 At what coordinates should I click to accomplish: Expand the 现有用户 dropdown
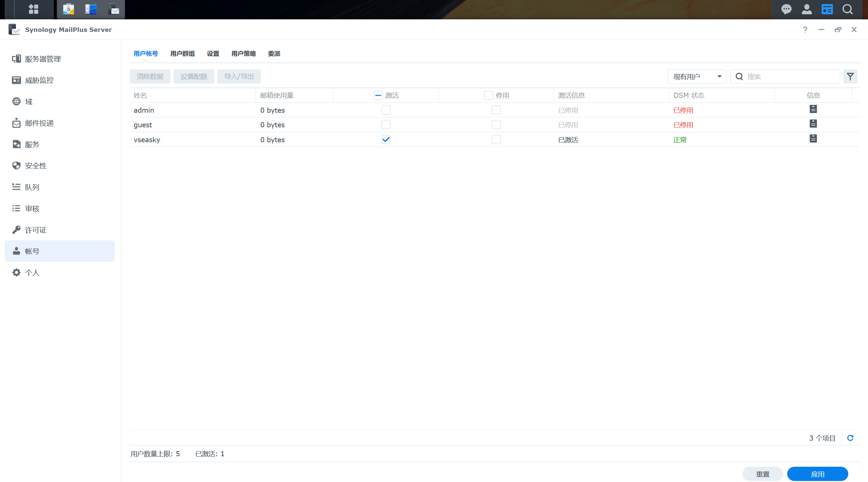tap(697, 76)
